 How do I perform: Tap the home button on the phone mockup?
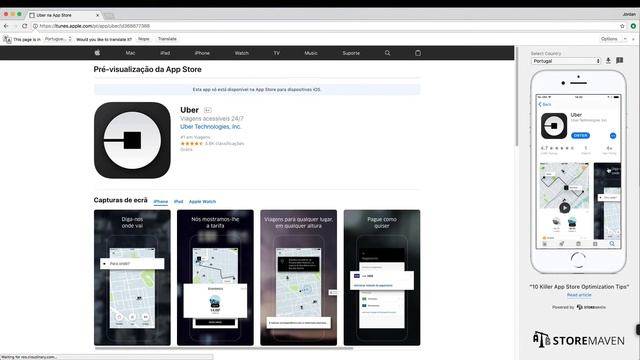tap(578, 260)
